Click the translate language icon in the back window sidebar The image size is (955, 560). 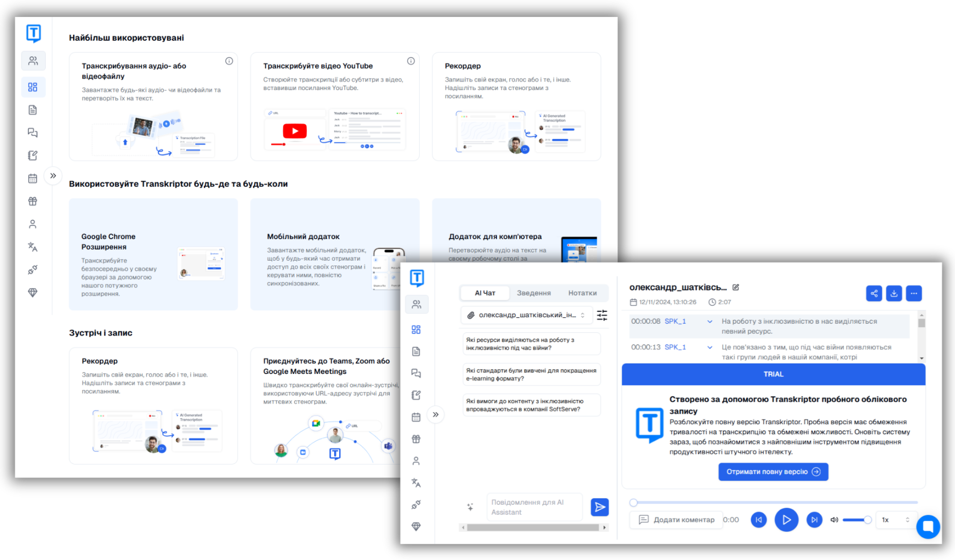click(x=33, y=247)
